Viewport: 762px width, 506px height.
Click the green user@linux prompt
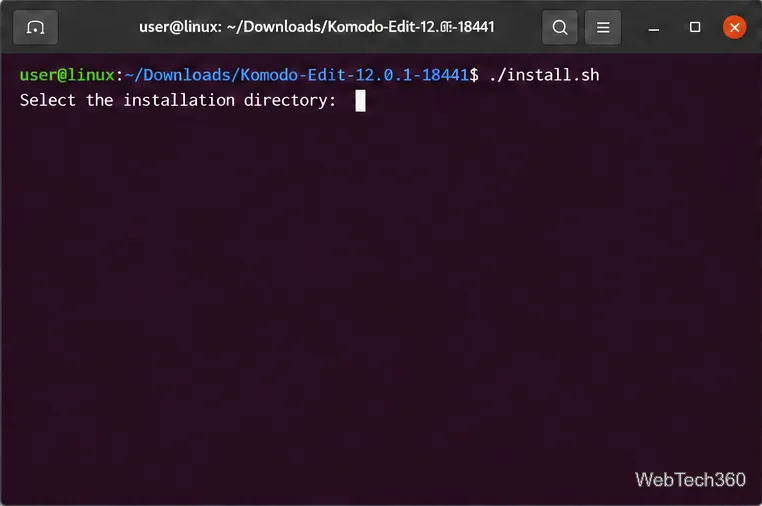67,75
